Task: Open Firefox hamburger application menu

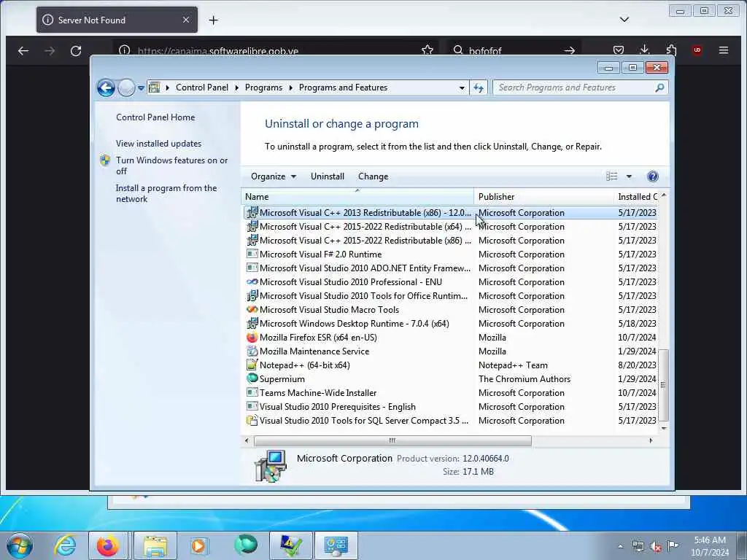Action: (724, 50)
